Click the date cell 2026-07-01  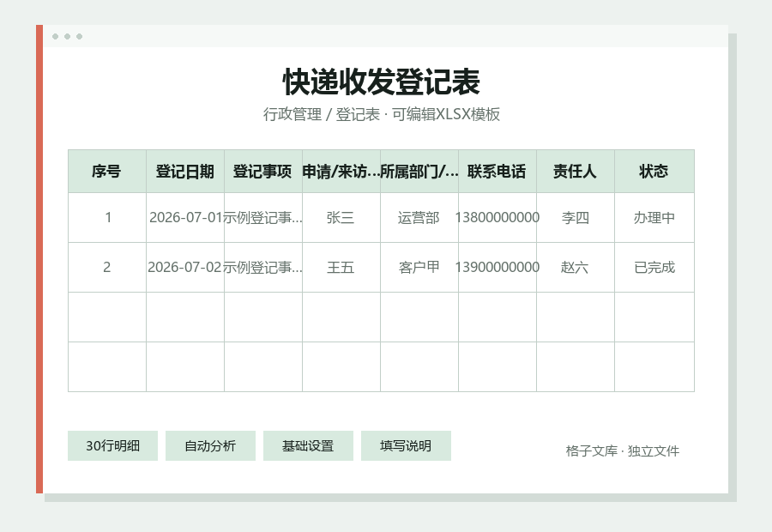pos(185,218)
